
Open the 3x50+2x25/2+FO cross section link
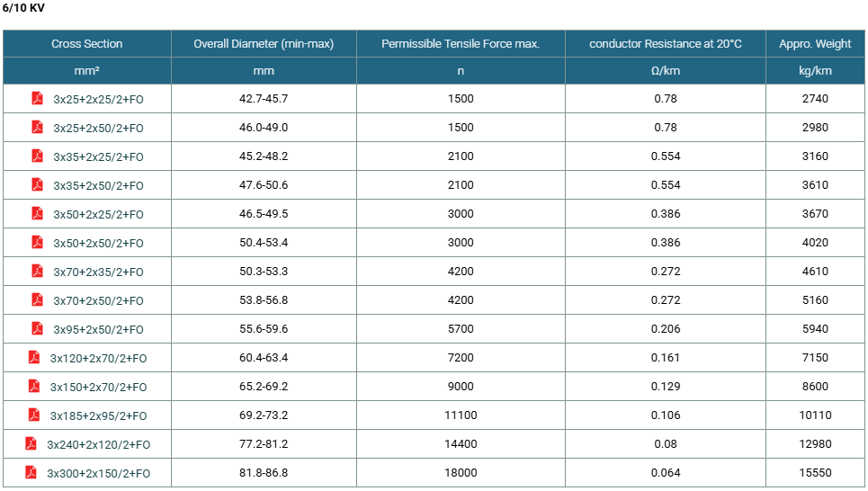98,215
